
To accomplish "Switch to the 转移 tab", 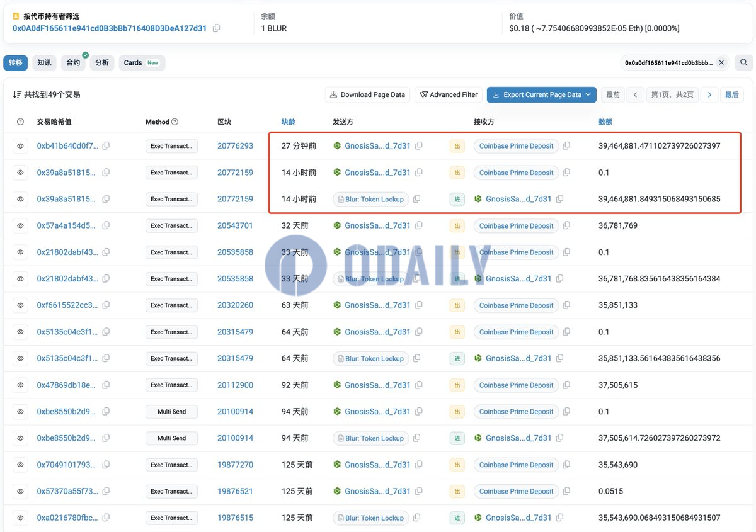I will click(x=16, y=62).
